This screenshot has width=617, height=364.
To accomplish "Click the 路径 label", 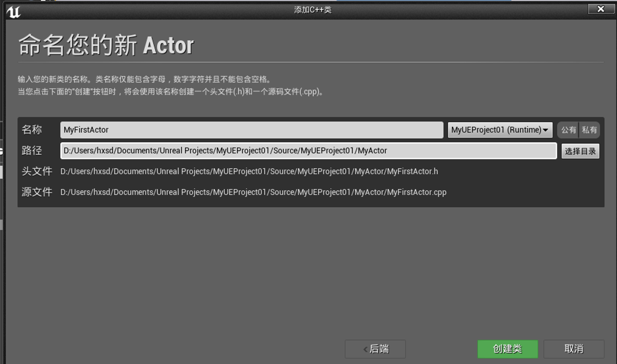I will point(32,150).
